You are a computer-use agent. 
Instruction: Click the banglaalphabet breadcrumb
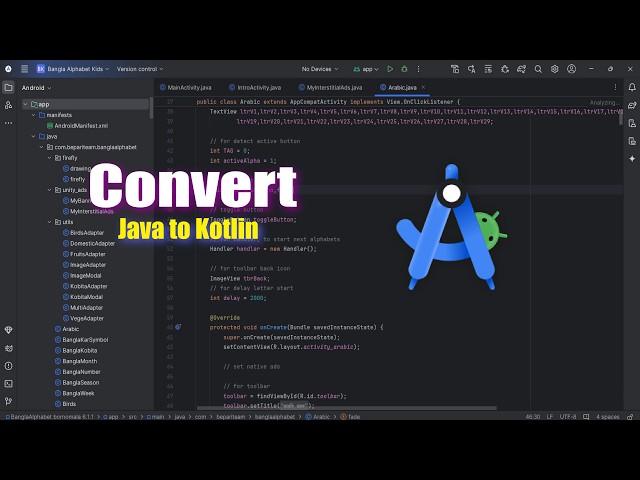coord(275,417)
